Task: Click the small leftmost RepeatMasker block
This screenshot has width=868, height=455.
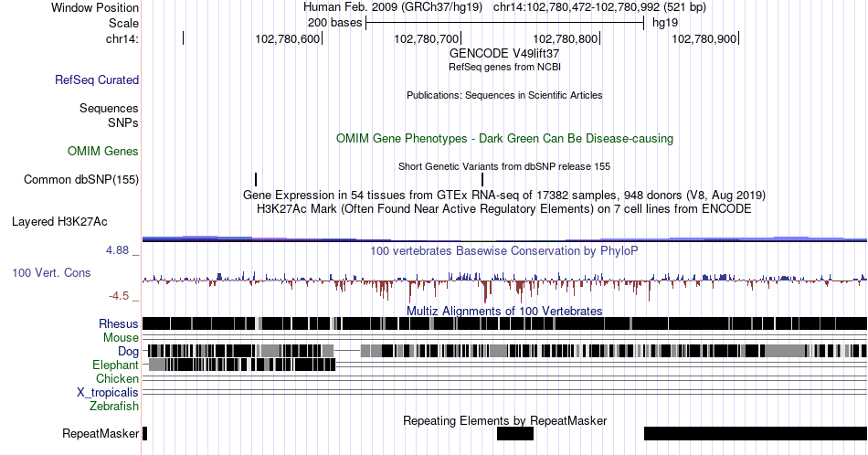Action: (144, 433)
